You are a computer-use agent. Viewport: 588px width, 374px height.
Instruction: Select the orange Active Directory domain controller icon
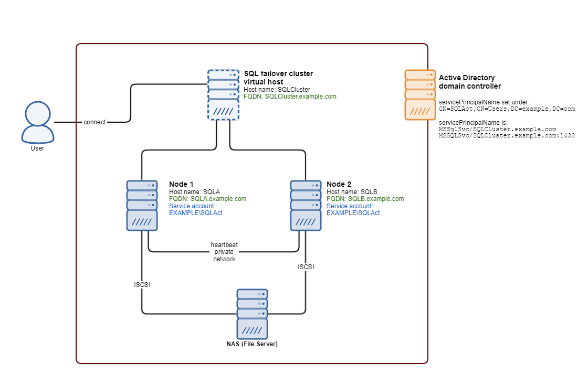coord(420,95)
